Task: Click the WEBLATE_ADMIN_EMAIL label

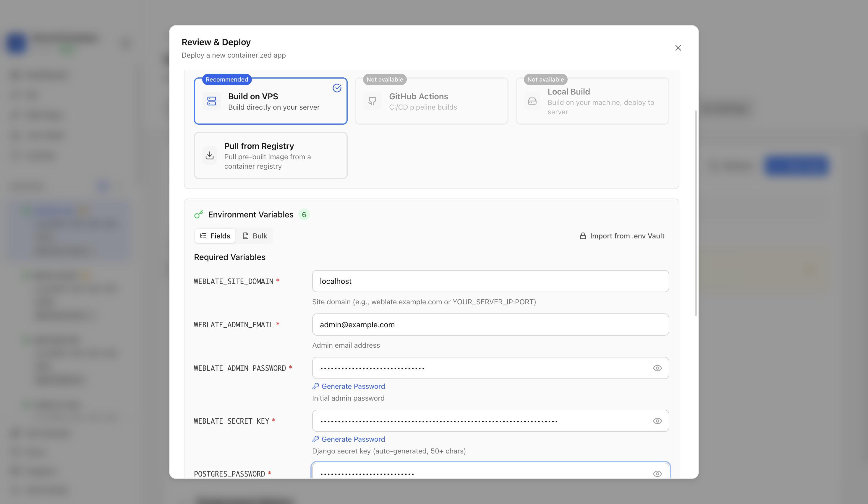Action: pyautogui.click(x=233, y=325)
